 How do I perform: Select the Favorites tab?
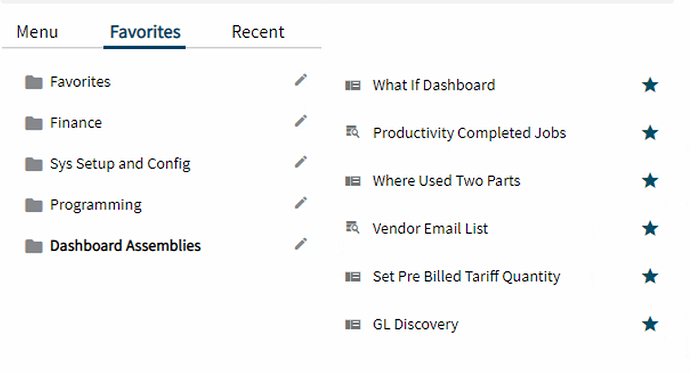[145, 32]
